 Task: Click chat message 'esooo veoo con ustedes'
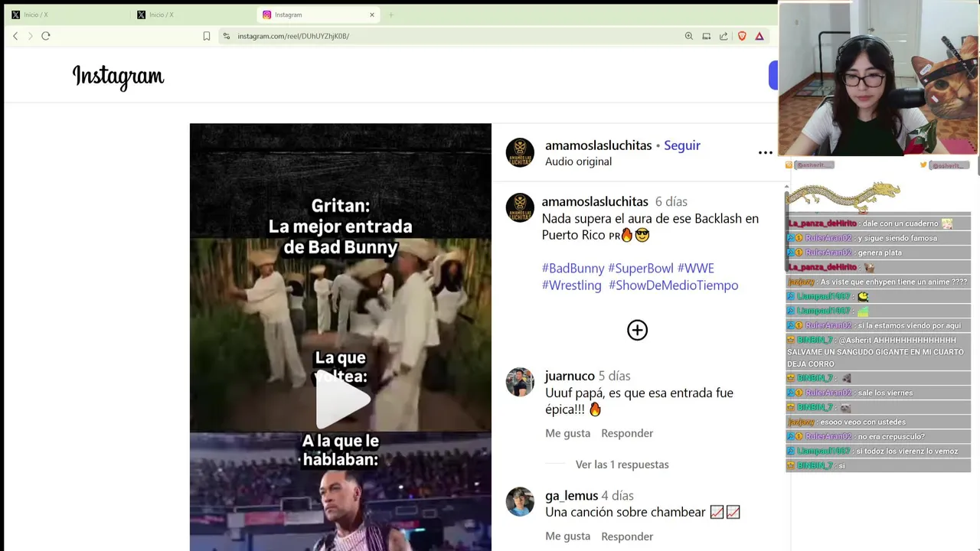point(863,422)
